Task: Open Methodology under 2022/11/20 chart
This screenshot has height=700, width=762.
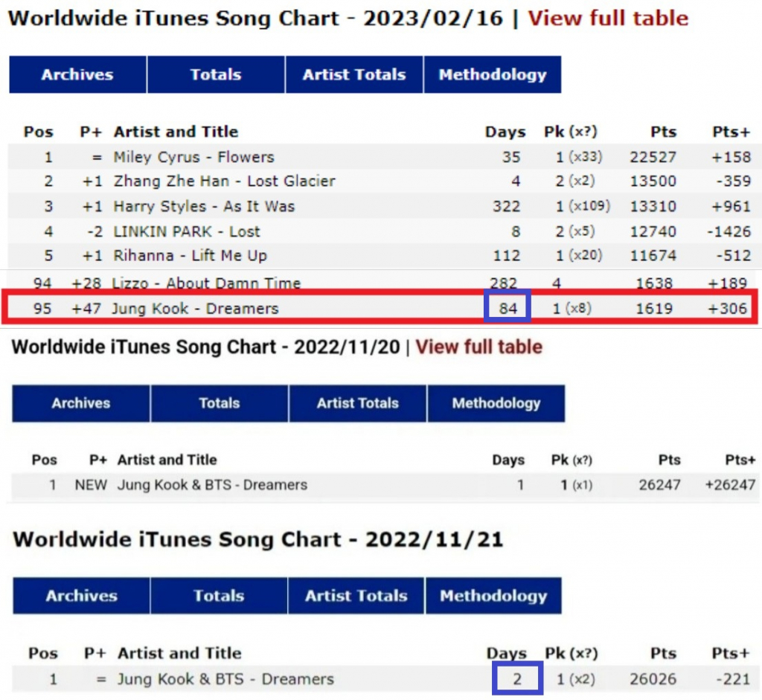Action: [496, 403]
